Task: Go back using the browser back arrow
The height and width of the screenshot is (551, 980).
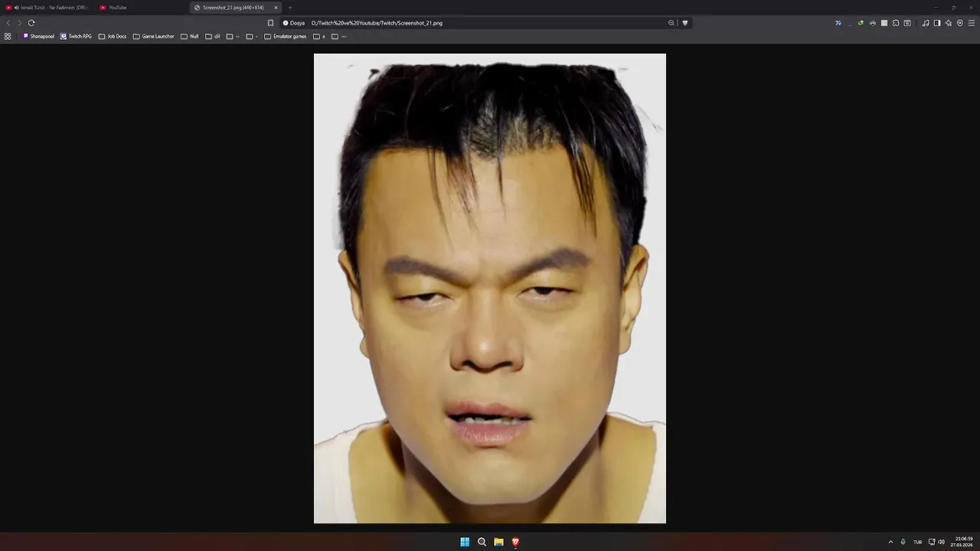Action: (x=8, y=23)
